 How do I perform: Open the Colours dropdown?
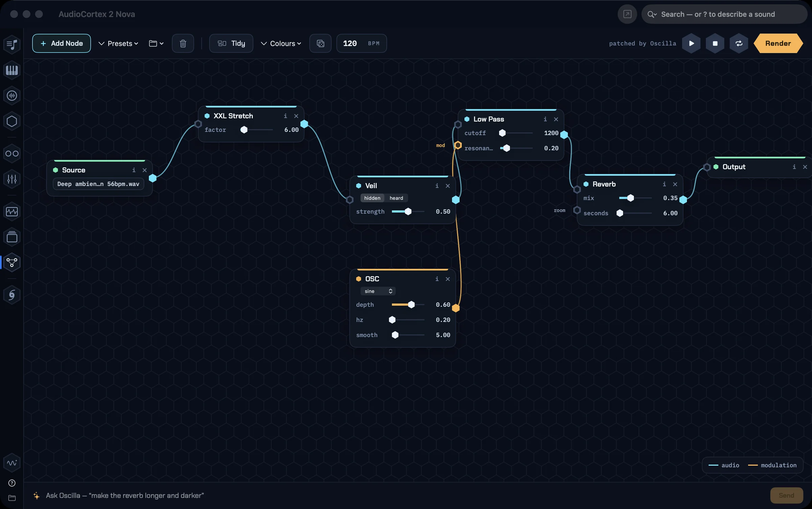tap(281, 43)
